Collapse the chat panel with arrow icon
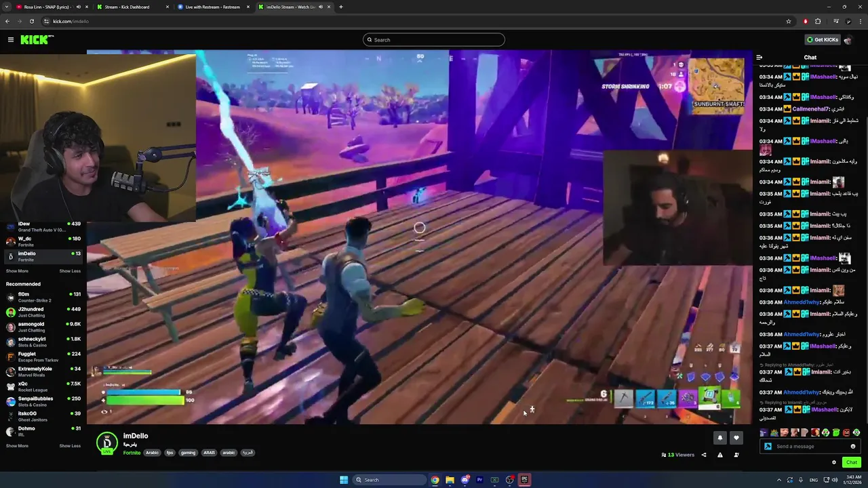This screenshot has height=488, width=868. click(759, 58)
